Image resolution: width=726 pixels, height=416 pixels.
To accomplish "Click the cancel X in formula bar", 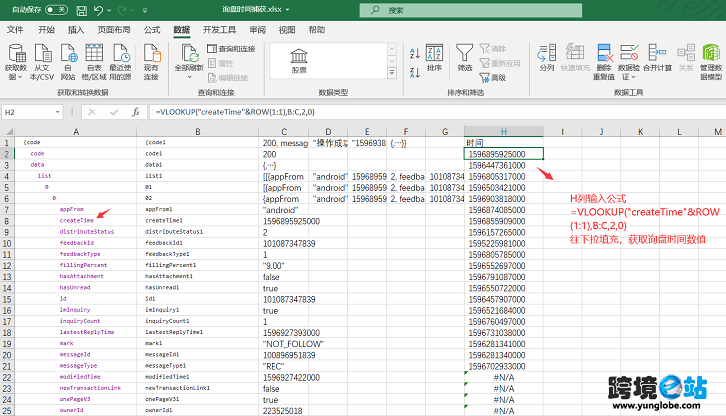I will pos(92,112).
